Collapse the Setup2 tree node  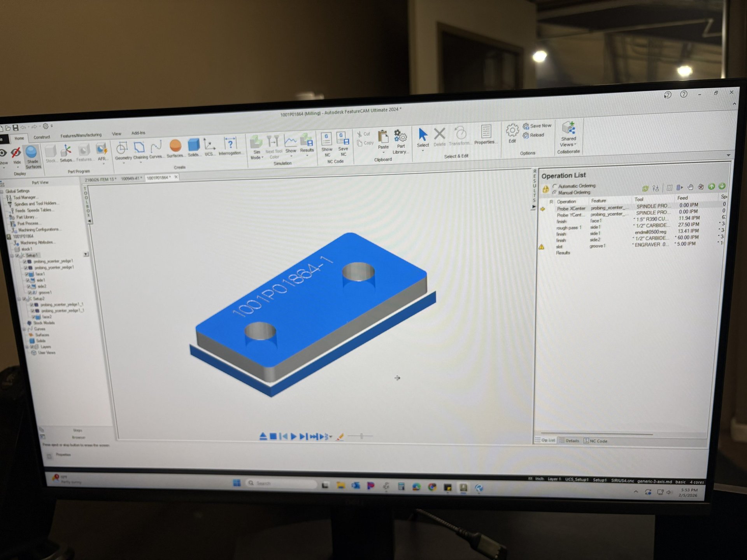click(19, 299)
